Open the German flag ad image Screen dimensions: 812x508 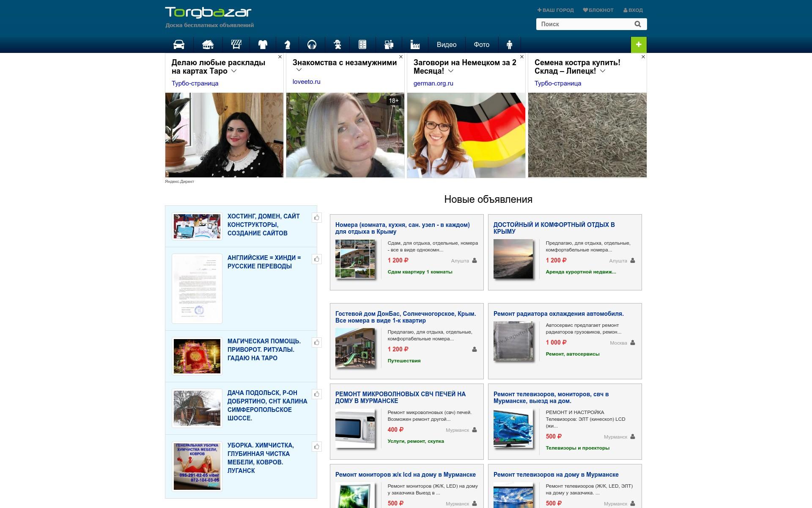coord(466,135)
